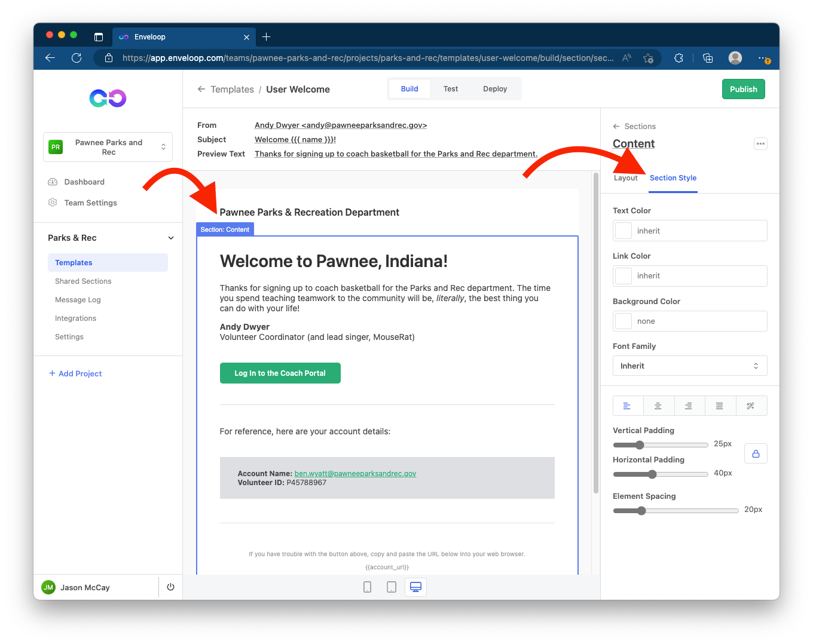Viewport: 813px width, 644px height.
Task: Select Templates in project menu
Action: [108, 262]
